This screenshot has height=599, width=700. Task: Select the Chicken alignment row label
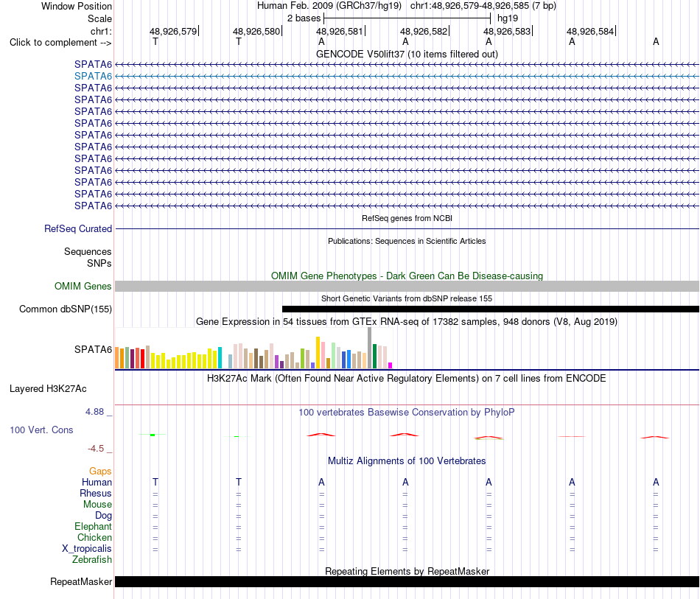click(x=94, y=537)
